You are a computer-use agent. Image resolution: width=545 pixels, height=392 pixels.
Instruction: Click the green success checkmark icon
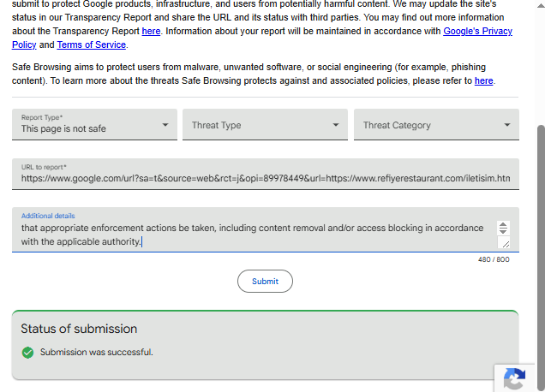[x=27, y=353]
